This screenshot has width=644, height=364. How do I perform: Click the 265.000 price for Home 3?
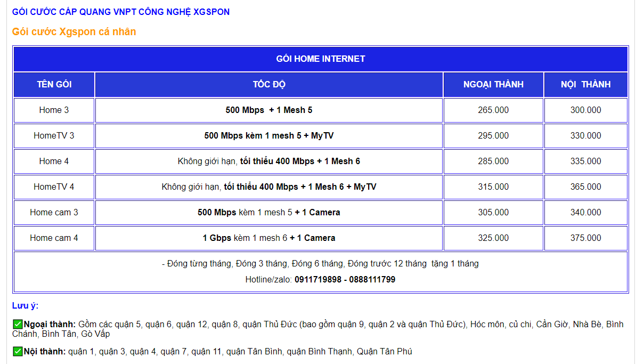tap(493, 110)
